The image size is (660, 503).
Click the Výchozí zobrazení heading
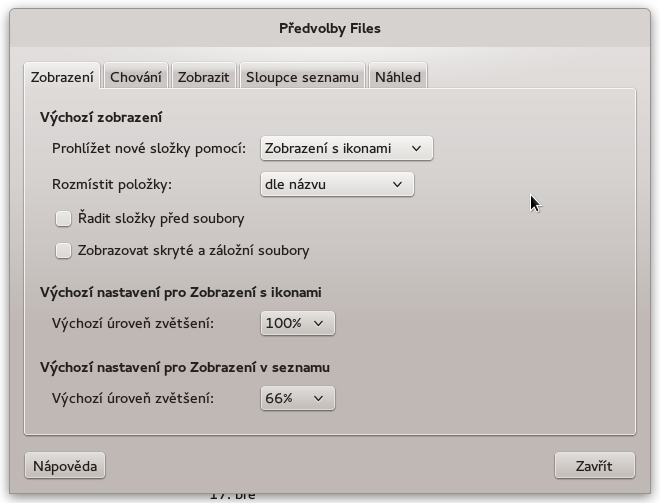point(101,117)
